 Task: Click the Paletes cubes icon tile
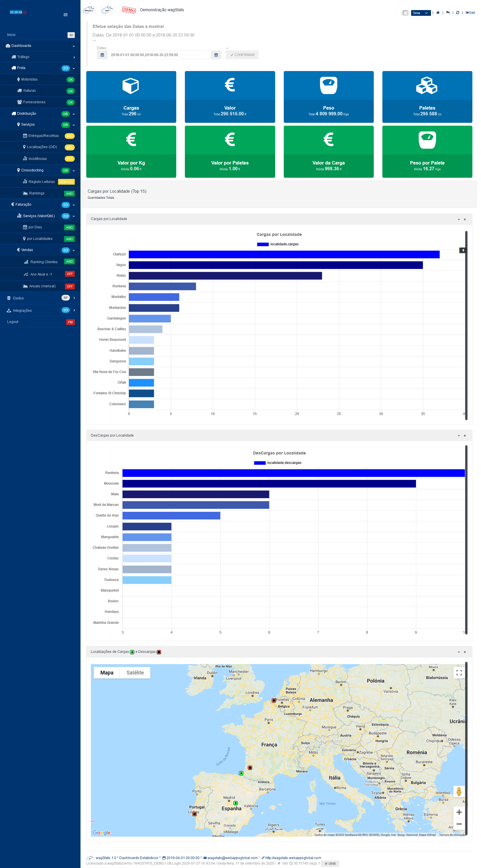(x=427, y=97)
